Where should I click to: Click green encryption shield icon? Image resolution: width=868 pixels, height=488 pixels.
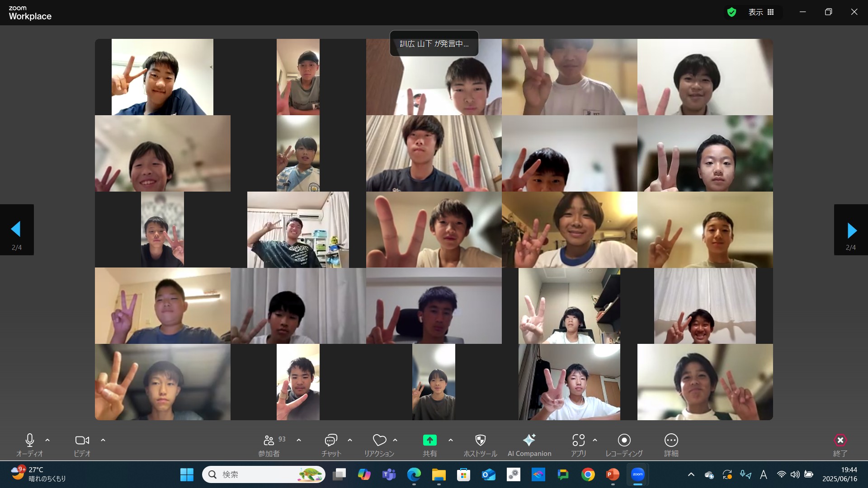click(731, 12)
